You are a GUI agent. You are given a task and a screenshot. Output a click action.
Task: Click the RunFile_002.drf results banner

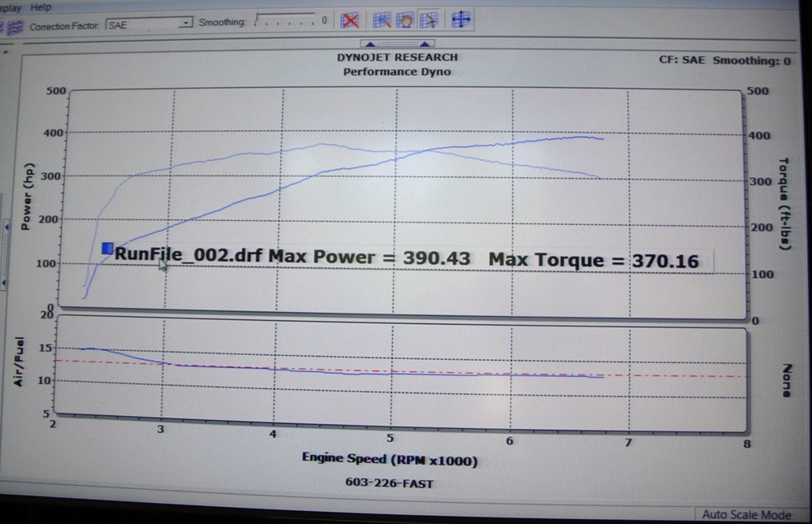tap(406, 258)
